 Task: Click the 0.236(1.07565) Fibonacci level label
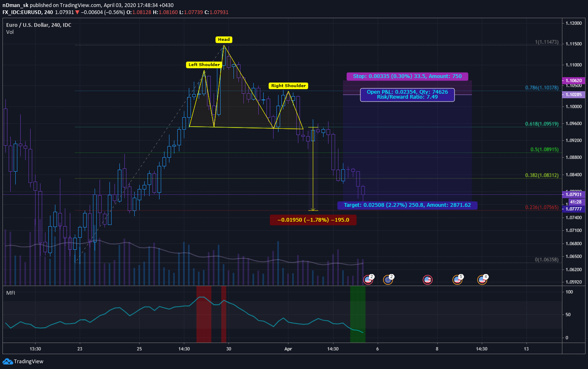click(542, 207)
